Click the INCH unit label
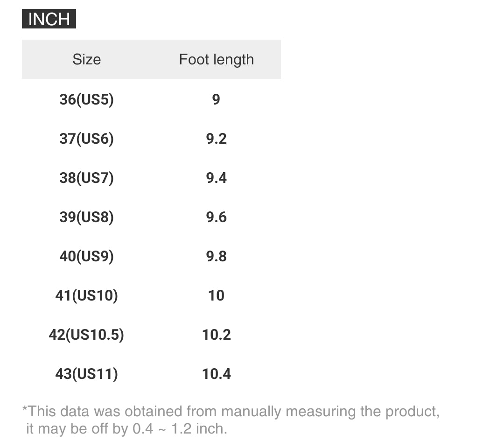 point(49,19)
